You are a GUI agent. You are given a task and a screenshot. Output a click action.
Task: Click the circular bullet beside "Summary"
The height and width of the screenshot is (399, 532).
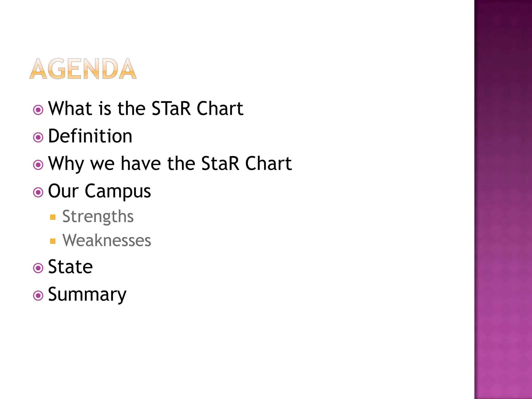[38, 295]
